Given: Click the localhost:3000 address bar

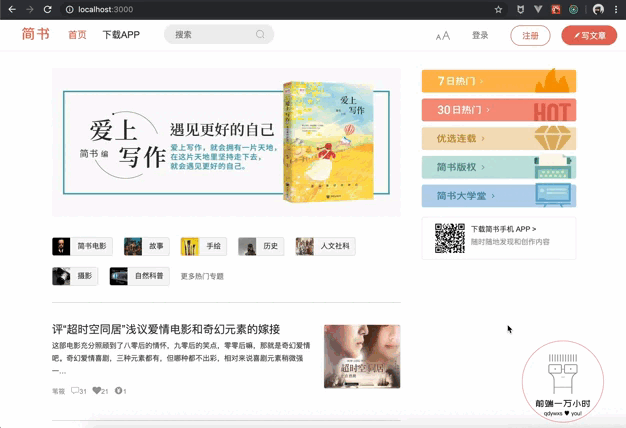Looking at the screenshot, I should (x=279, y=10).
